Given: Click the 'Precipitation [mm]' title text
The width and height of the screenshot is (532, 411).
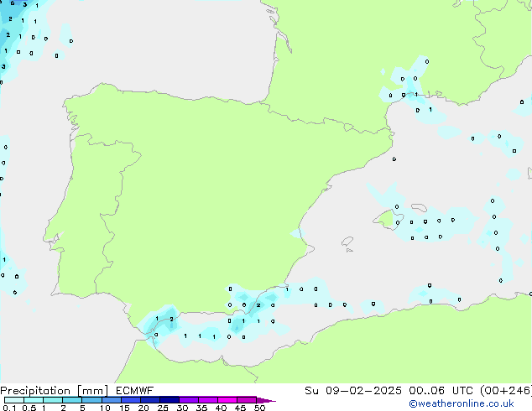Looking at the screenshot, I should click(55, 391).
